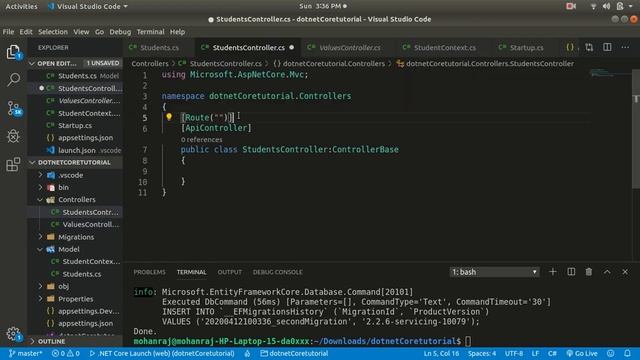The width and height of the screenshot is (640, 360).
Task: Switch to the Debug Console panel tab
Action: tap(278, 272)
